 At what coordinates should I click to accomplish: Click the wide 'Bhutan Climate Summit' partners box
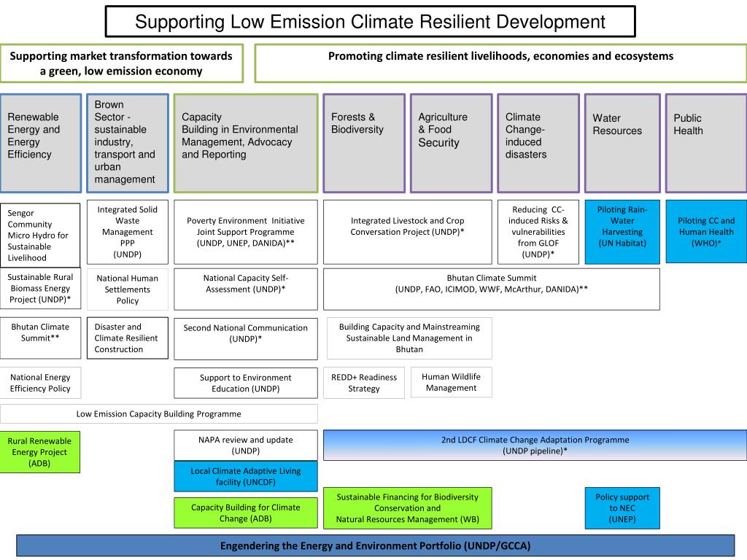tap(492, 289)
